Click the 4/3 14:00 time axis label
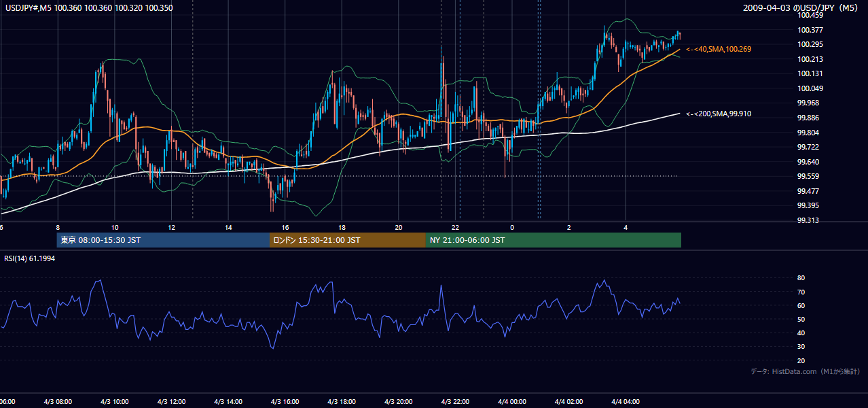The width and height of the screenshot is (868, 408). click(x=228, y=401)
